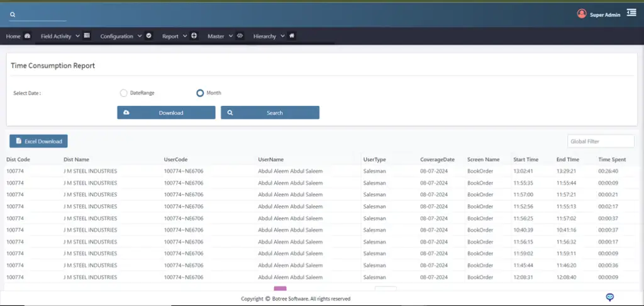Click the file icon on Excel Download

[x=18, y=141]
